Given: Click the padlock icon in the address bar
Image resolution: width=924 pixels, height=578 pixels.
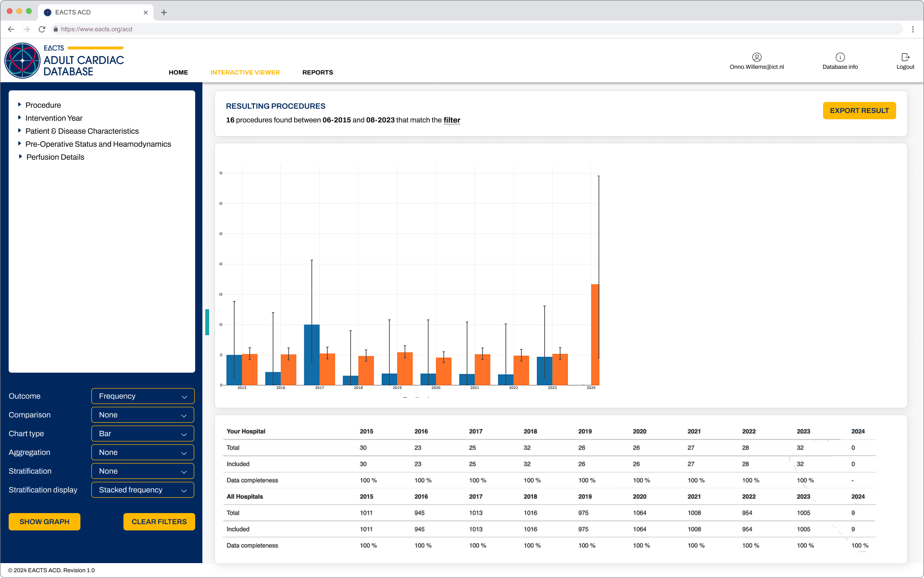Looking at the screenshot, I should 55,29.
